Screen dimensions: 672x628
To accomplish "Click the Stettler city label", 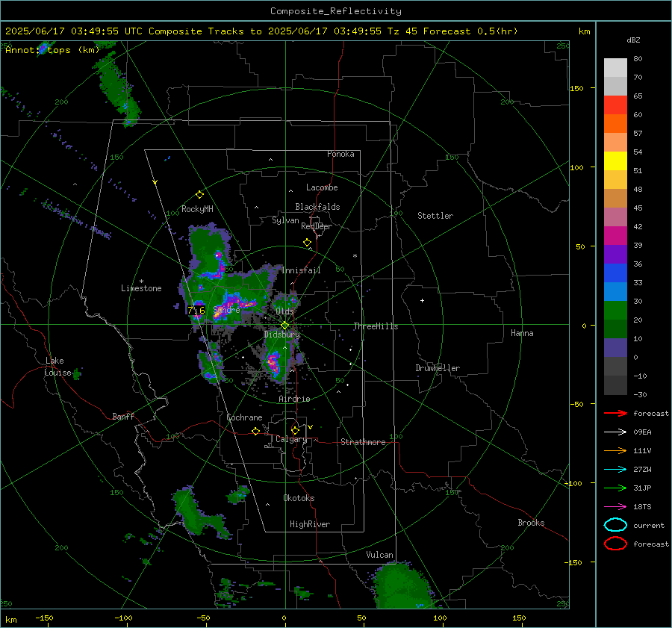I will click(435, 216).
